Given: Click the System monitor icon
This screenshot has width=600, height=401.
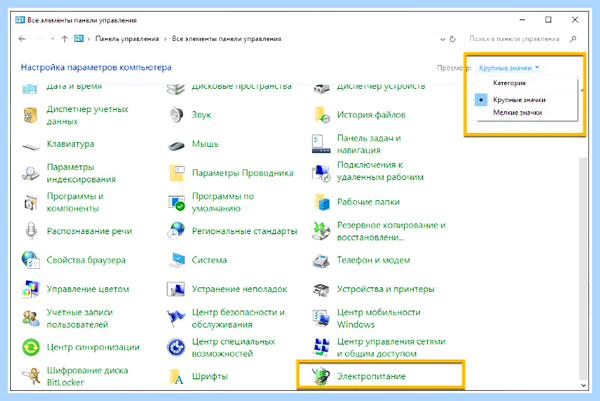Looking at the screenshot, I should 176,260.
